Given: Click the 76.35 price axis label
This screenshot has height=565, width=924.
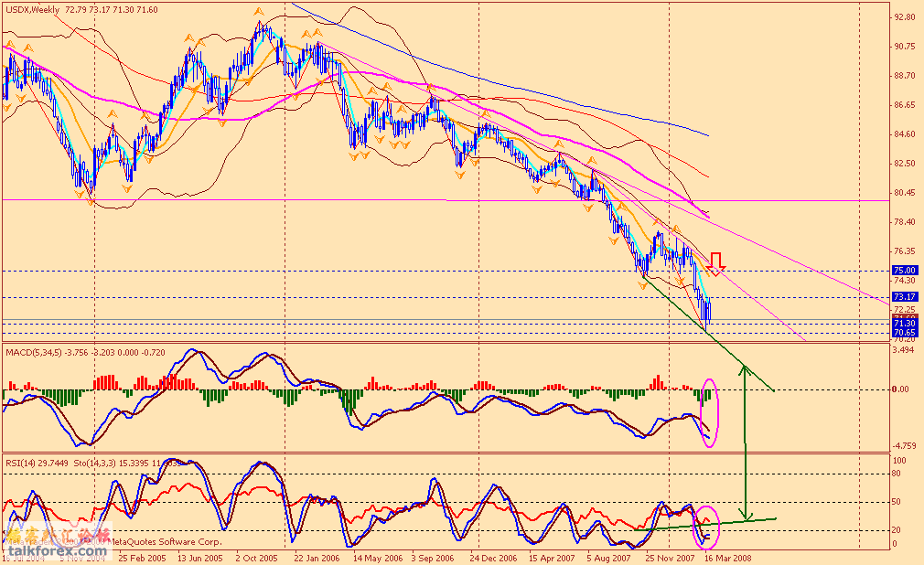Looking at the screenshot, I should pyautogui.click(x=904, y=251).
